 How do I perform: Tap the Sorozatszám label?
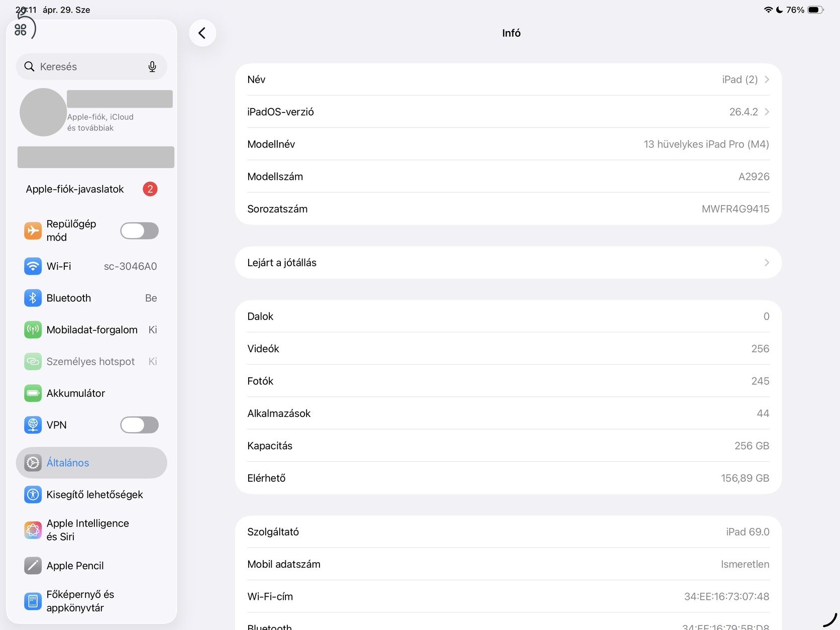277,209
